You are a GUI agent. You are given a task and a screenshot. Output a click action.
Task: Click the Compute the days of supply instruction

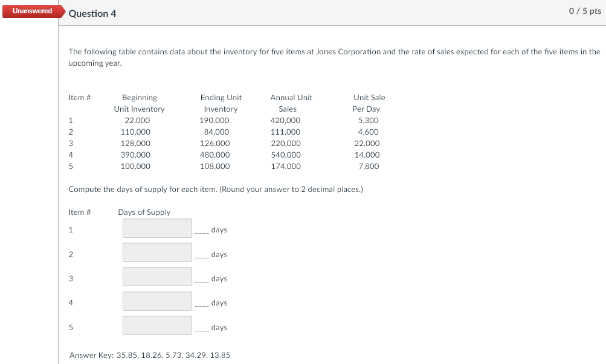click(216, 189)
